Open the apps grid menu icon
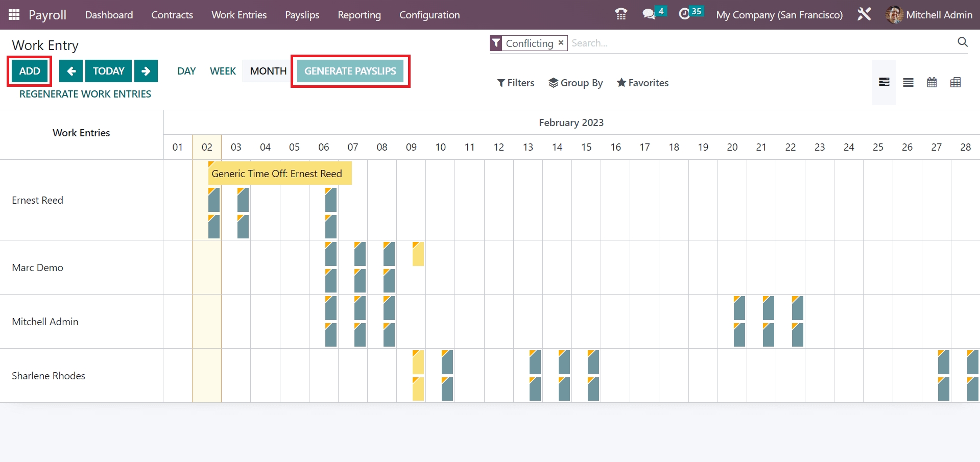 pos(14,15)
